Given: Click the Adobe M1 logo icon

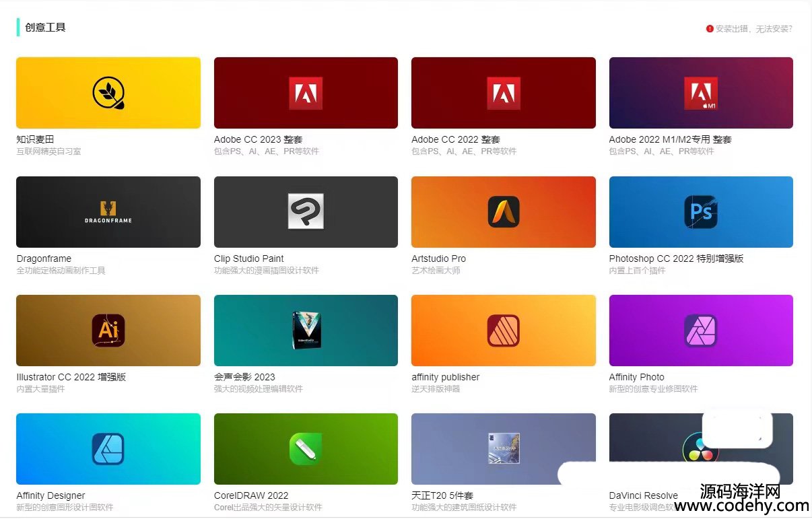Looking at the screenshot, I should tap(701, 93).
